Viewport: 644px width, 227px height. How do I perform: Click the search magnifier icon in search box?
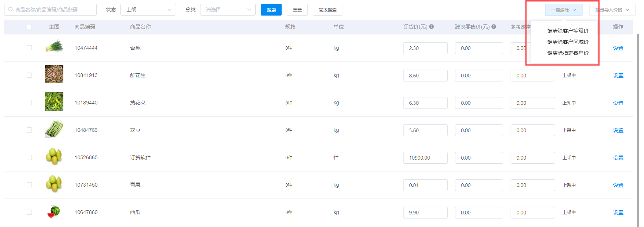[10, 10]
